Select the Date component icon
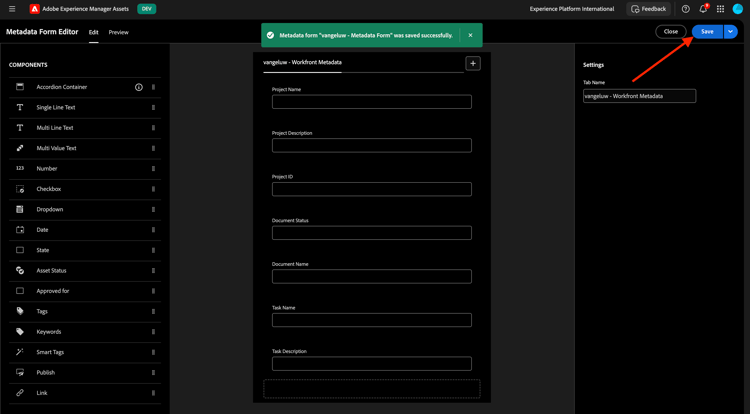This screenshot has width=750, height=414. (20, 229)
